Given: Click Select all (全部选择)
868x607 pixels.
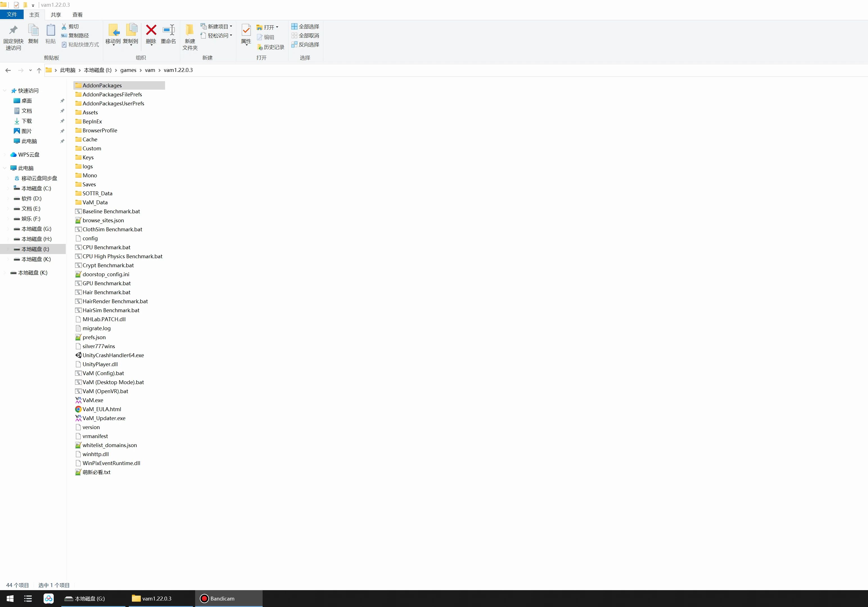Looking at the screenshot, I should point(305,26).
